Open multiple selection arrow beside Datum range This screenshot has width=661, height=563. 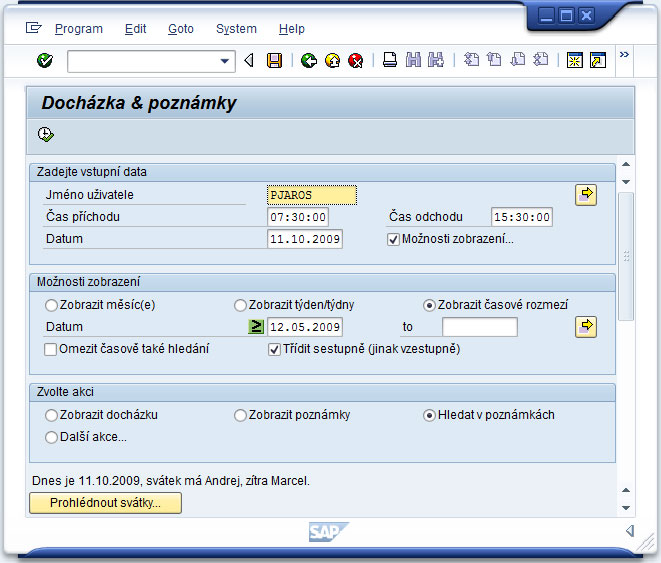click(x=586, y=326)
